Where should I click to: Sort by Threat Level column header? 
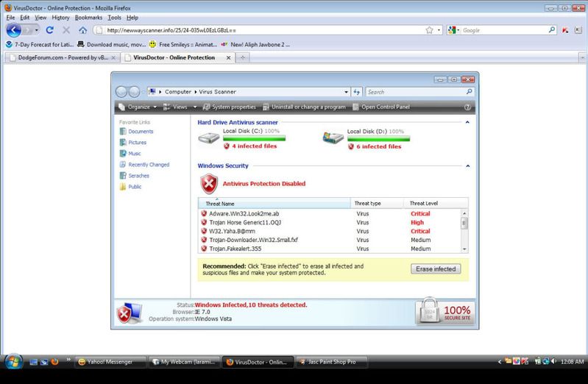click(436, 203)
